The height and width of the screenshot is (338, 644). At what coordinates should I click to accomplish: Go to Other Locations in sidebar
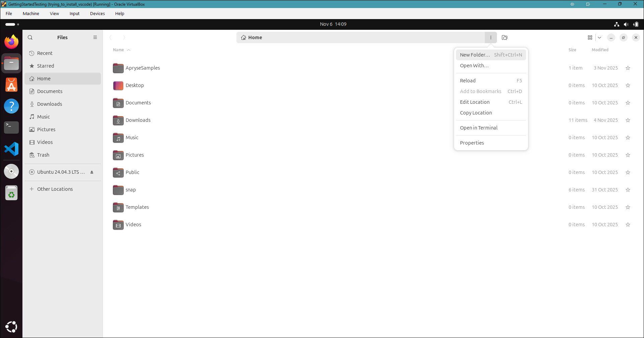point(55,189)
